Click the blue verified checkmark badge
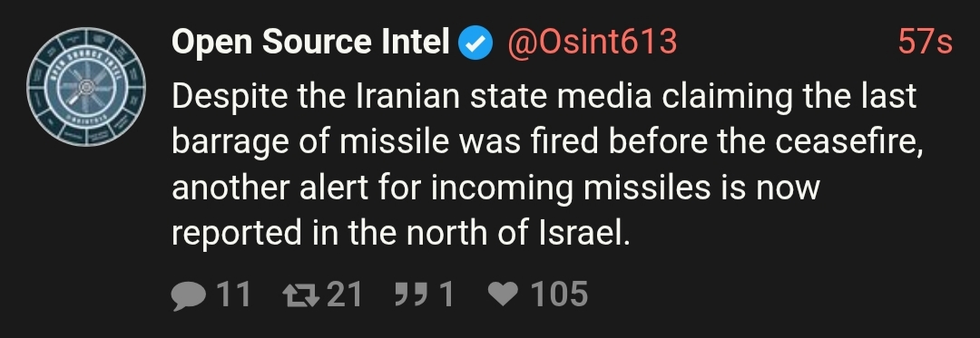980x338 pixels. [475, 43]
